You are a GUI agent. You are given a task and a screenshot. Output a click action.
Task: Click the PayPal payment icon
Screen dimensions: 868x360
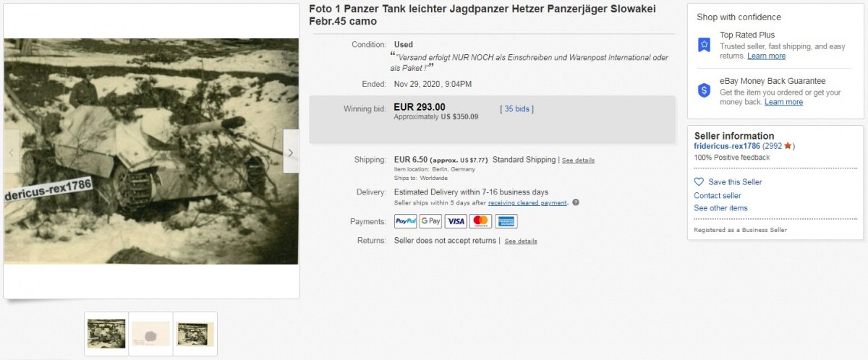[405, 222]
